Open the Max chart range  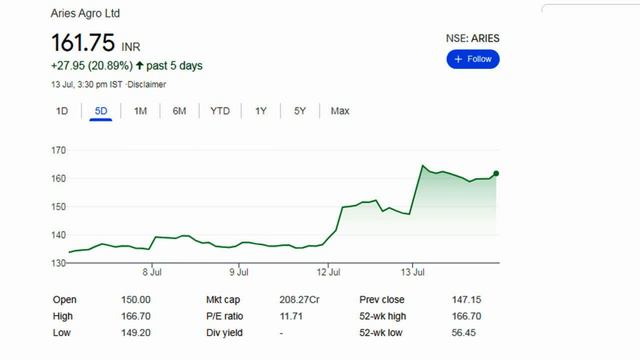coord(340,111)
